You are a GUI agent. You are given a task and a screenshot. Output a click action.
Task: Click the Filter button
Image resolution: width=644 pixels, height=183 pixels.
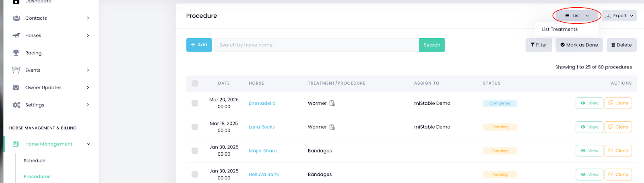coord(539,45)
